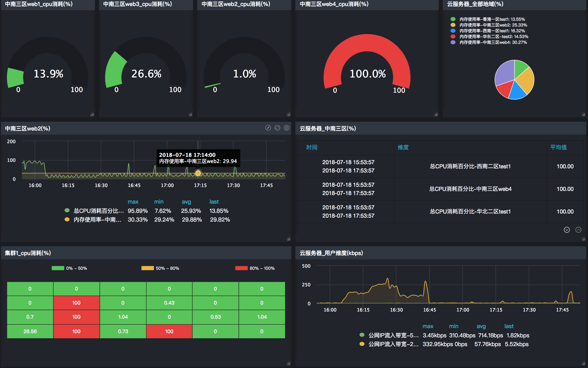
Task: Click the max value 95.89% in web2 legend
Action: coord(138,211)
